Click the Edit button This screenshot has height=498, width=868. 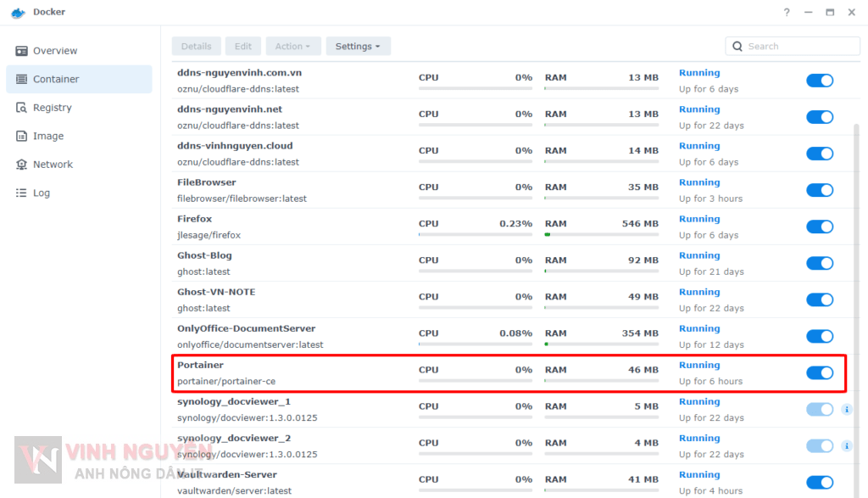coord(242,47)
